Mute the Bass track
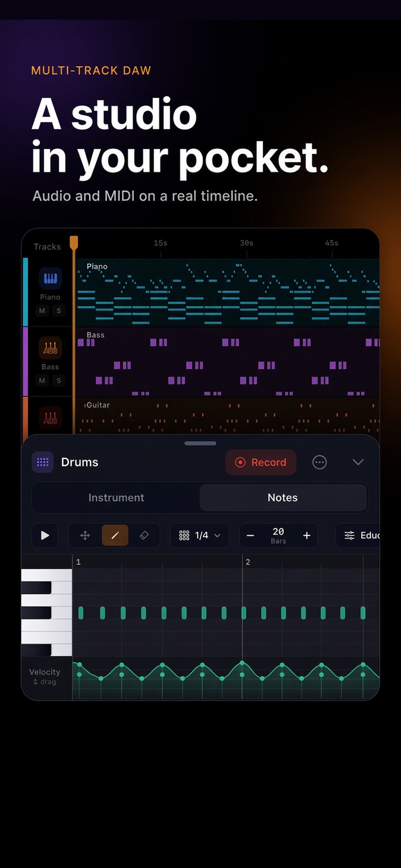Screen dimensions: 401x868 coord(42,381)
